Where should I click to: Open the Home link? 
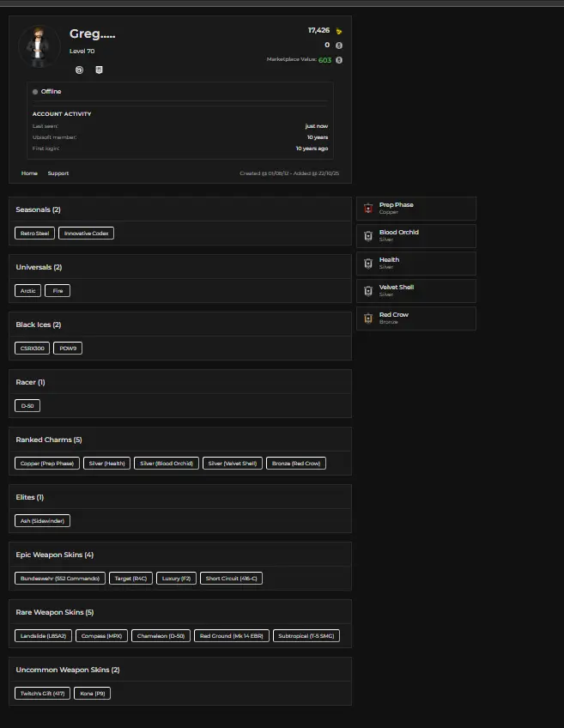(x=29, y=173)
